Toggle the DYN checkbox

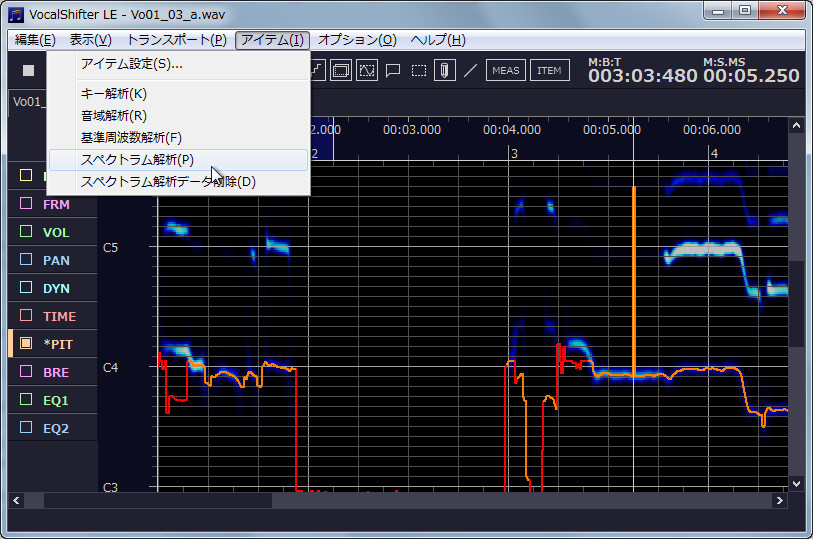(26, 287)
